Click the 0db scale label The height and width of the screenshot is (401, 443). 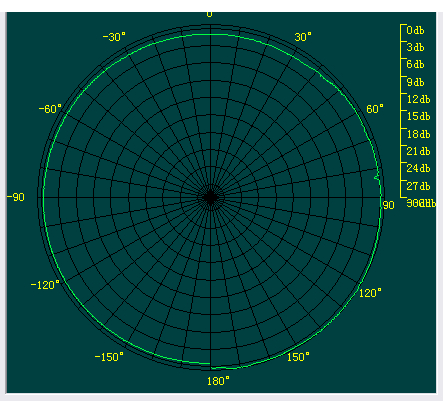415,30
